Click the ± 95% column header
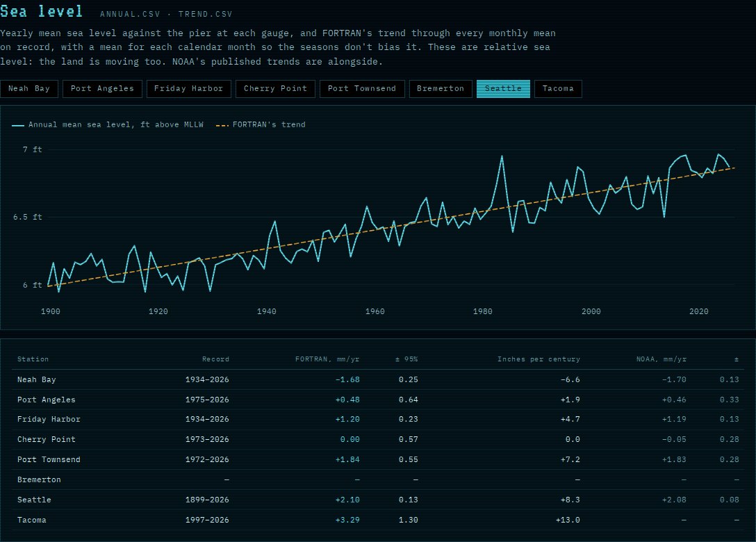 [x=406, y=359]
